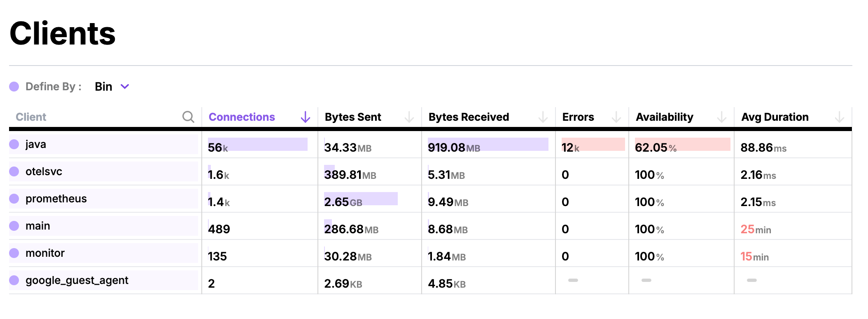Click the chevron next to Bin
Screen dimensions: 868x319
click(125, 87)
